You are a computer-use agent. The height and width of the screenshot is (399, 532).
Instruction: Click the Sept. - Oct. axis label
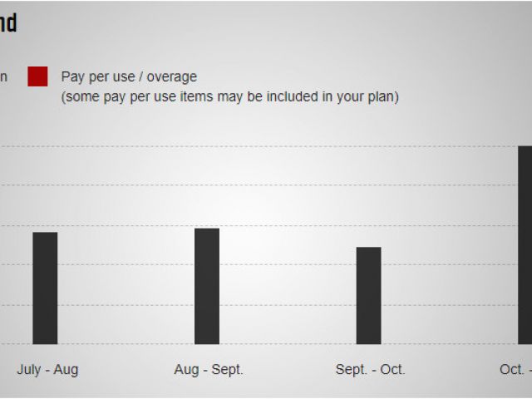pos(371,369)
